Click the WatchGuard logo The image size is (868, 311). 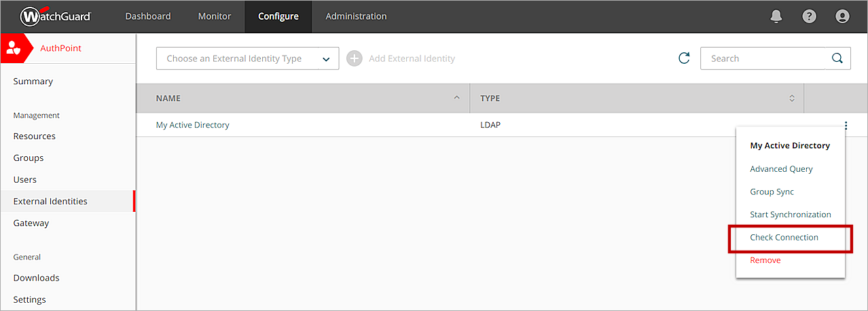click(x=56, y=16)
